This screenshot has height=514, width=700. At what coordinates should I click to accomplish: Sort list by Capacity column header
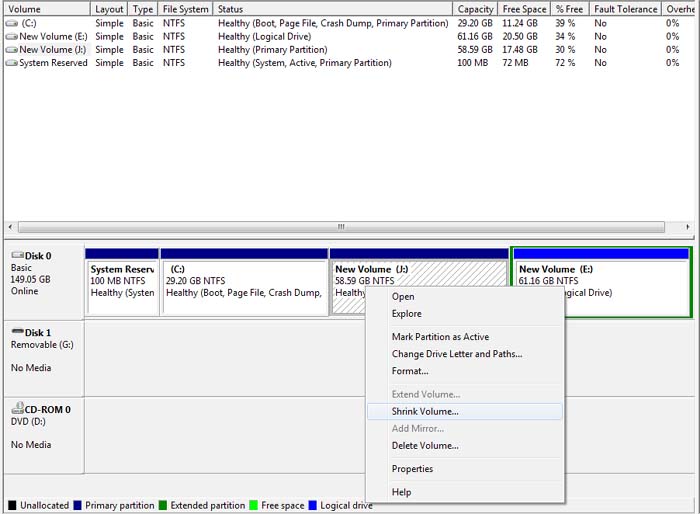(475, 9)
